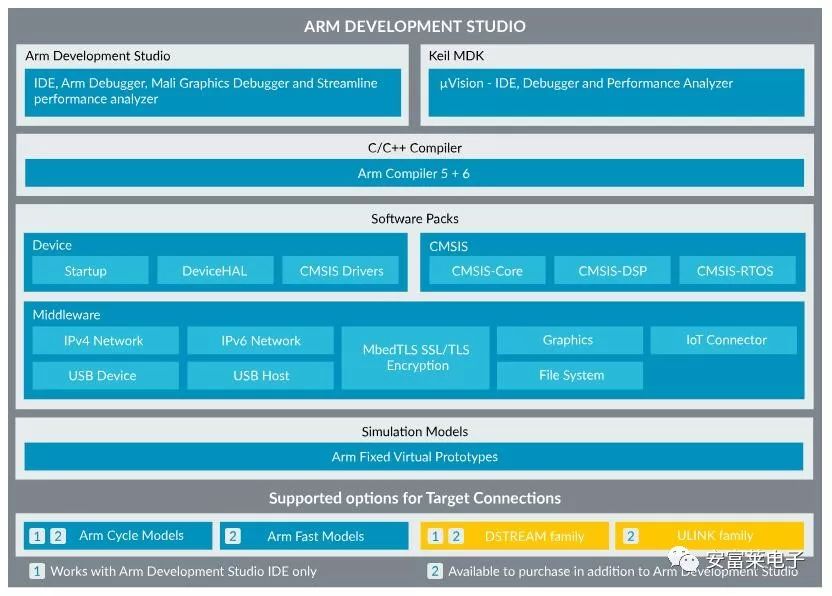Click the µVision IDE description box
The image size is (832, 596).
pyautogui.click(x=617, y=92)
